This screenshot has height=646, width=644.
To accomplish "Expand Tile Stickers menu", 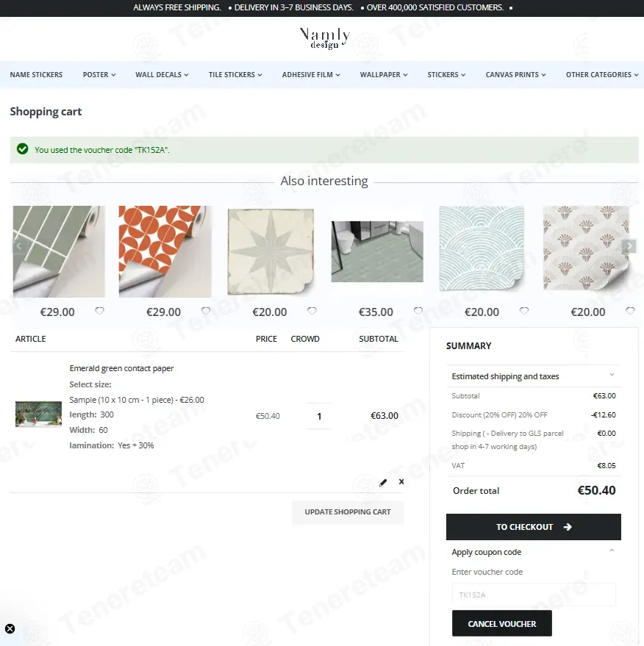I will (x=235, y=74).
